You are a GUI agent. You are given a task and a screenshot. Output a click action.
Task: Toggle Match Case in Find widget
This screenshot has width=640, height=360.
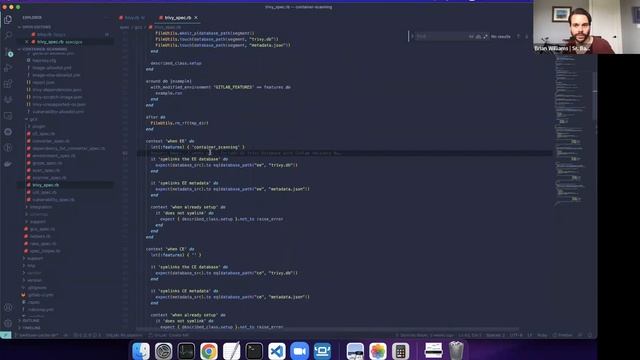pyautogui.click(x=471, y=36)
